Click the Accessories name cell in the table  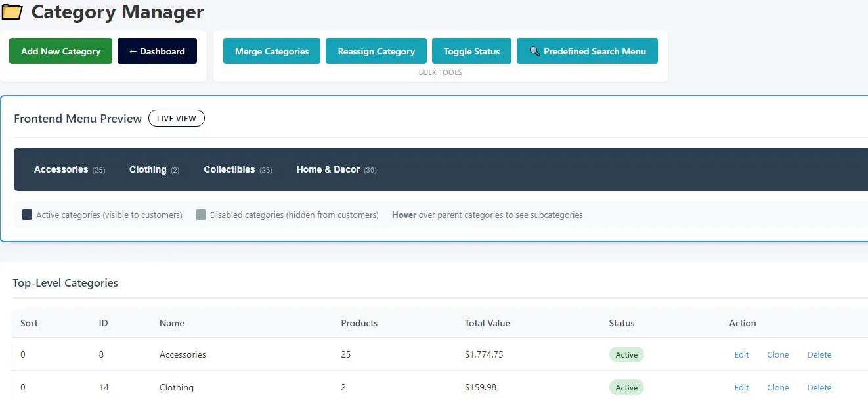click(183, 354)
